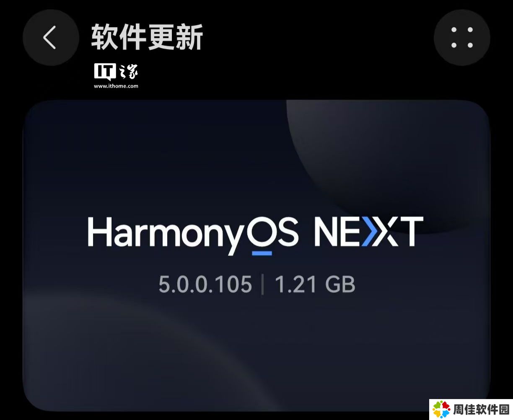The width and height of the screenshot is (513, 420).
Task: Open the HarmonyOS NEXT update banner card
Action: 256,255
